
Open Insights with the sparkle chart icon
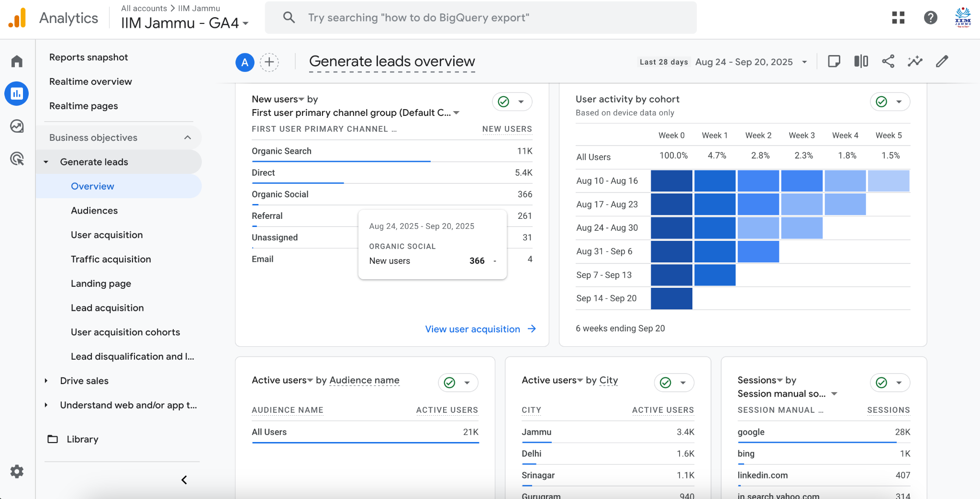(x=915, y=61)
